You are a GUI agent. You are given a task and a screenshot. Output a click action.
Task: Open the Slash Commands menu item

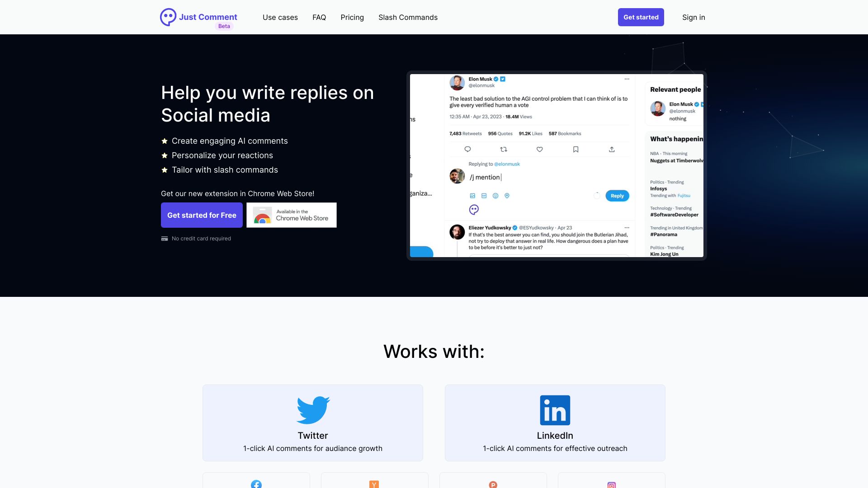(408, 17)
